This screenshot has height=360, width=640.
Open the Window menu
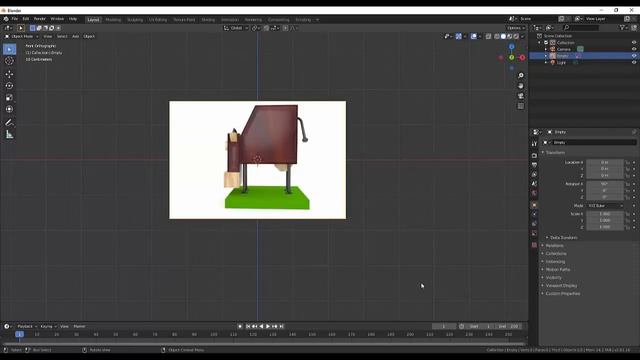coord(57,19)
